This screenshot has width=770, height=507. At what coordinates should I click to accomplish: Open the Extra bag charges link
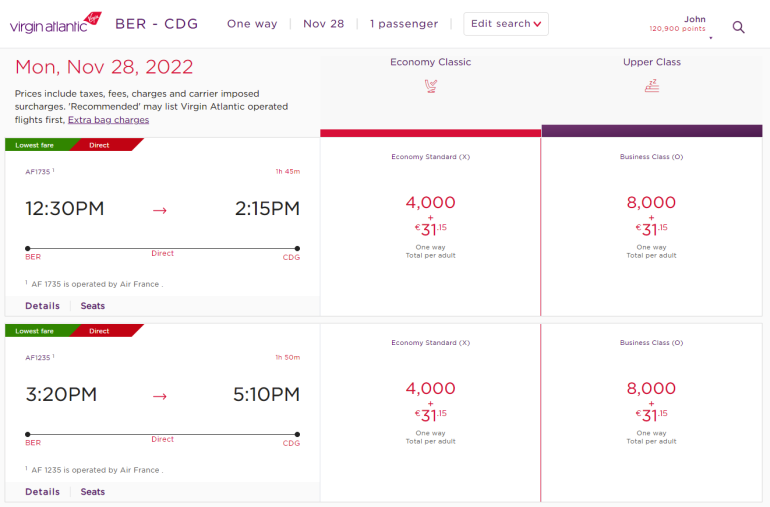tap(108, 120)
